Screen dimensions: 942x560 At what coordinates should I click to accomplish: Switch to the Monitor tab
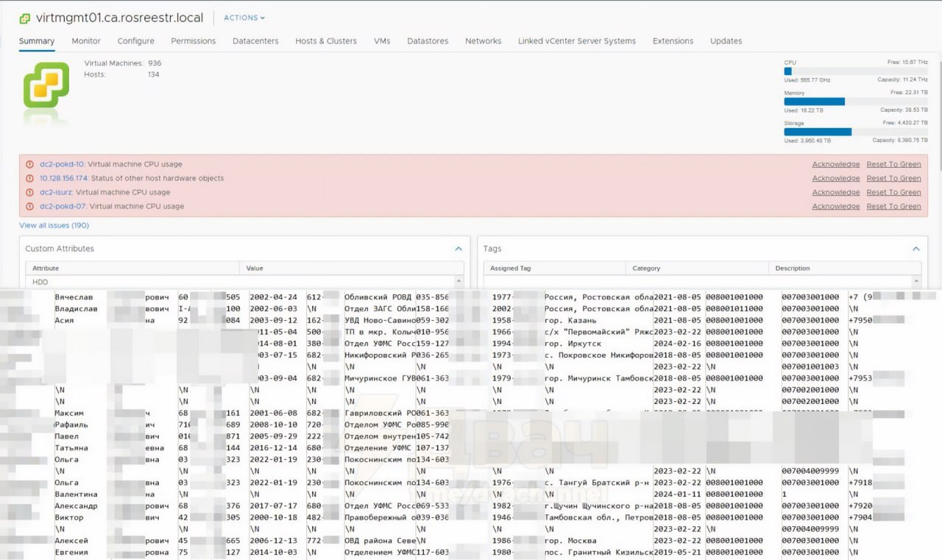(x=86, y=41)
